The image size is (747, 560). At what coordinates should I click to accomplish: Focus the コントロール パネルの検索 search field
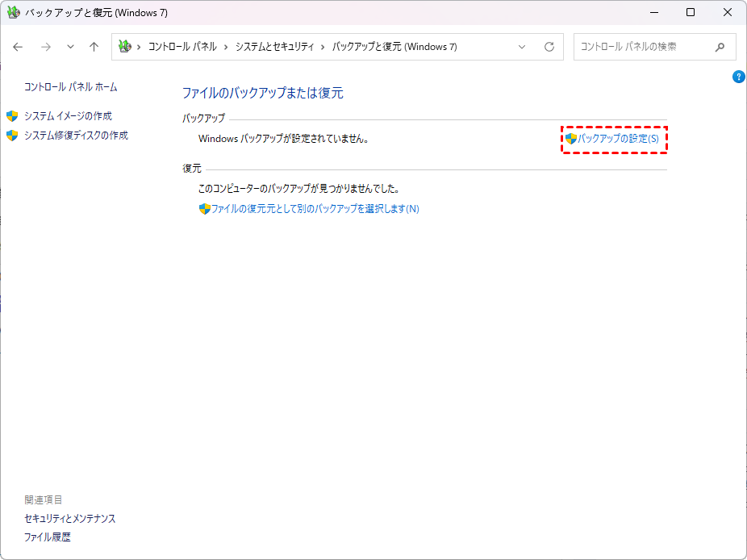[641, 47]
